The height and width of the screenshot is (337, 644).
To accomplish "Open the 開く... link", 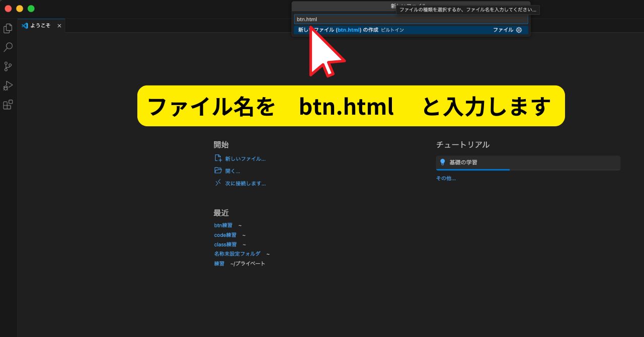I will [x=232, y=171].
